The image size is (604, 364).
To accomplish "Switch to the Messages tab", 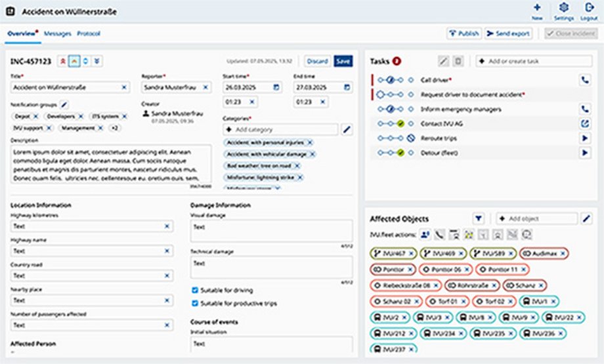I will [58, 33].
